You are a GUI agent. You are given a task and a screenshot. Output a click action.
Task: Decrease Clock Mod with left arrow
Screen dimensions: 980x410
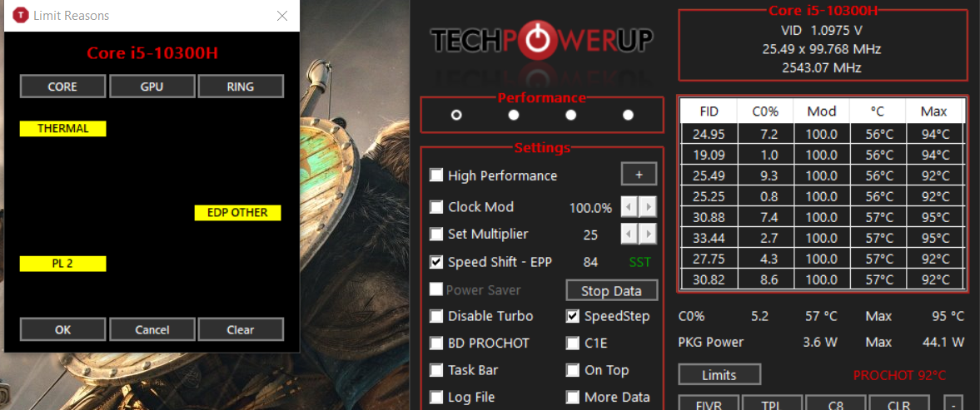pyautogui.click(x=629, y=207)
